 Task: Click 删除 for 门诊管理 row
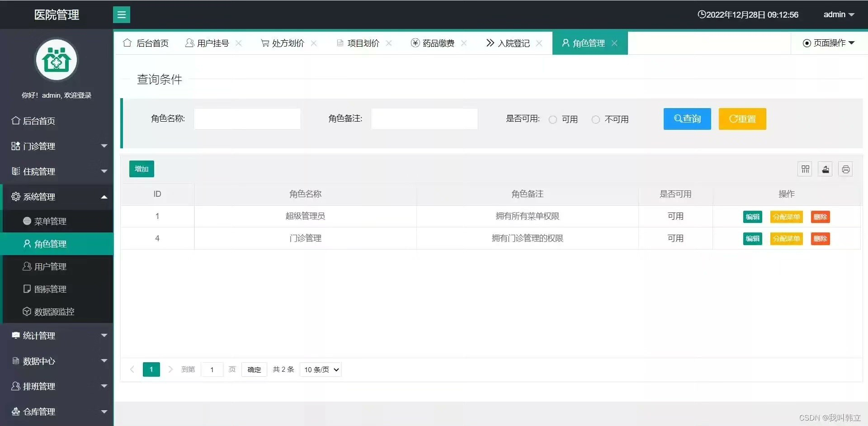click(x=821, y=239)
